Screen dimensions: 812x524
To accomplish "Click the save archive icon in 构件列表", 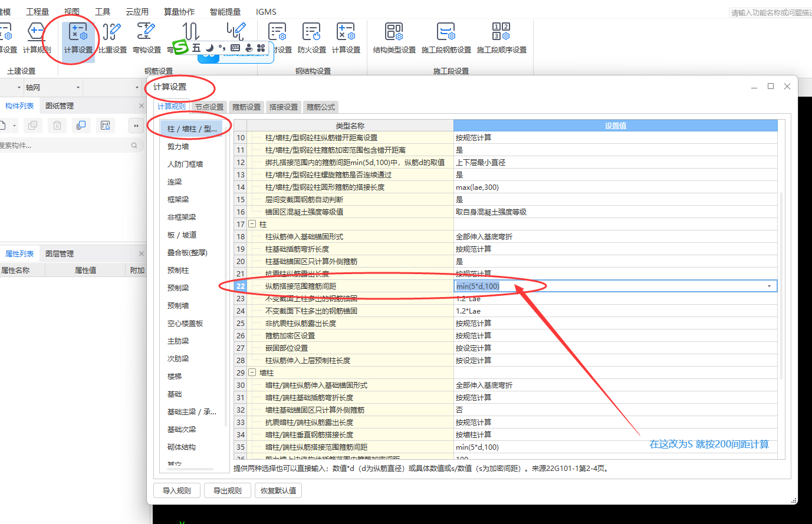I will (106, 126).
